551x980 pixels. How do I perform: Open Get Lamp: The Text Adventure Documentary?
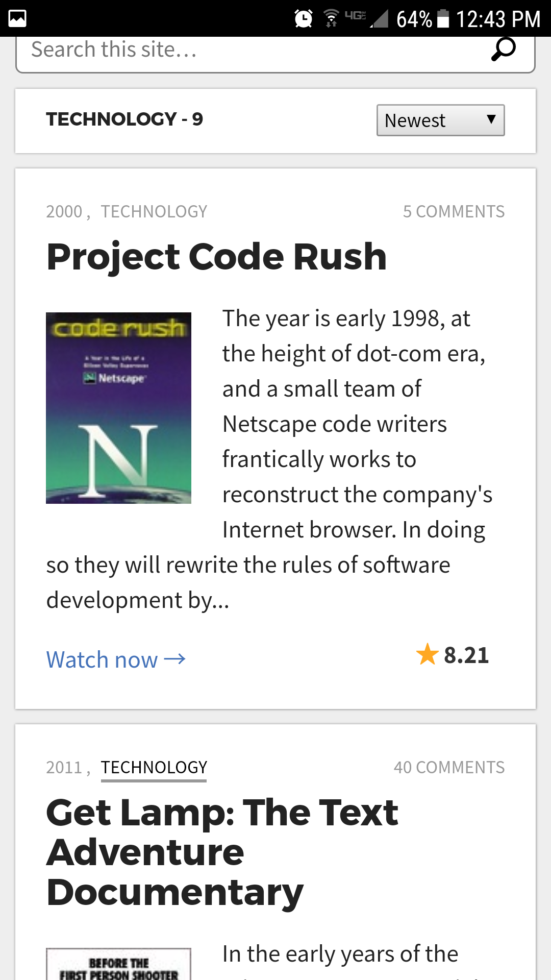pyautogui.click(x=222, y=852)
